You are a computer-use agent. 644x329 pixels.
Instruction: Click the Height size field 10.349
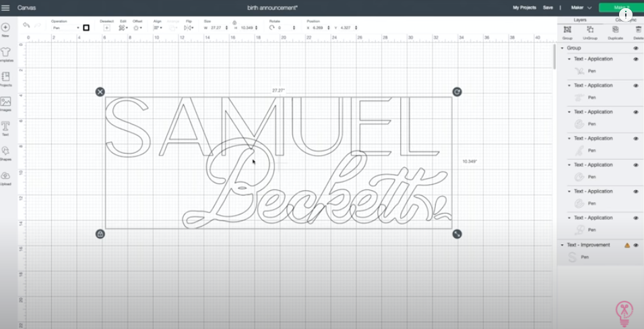[x=247, y=28]
